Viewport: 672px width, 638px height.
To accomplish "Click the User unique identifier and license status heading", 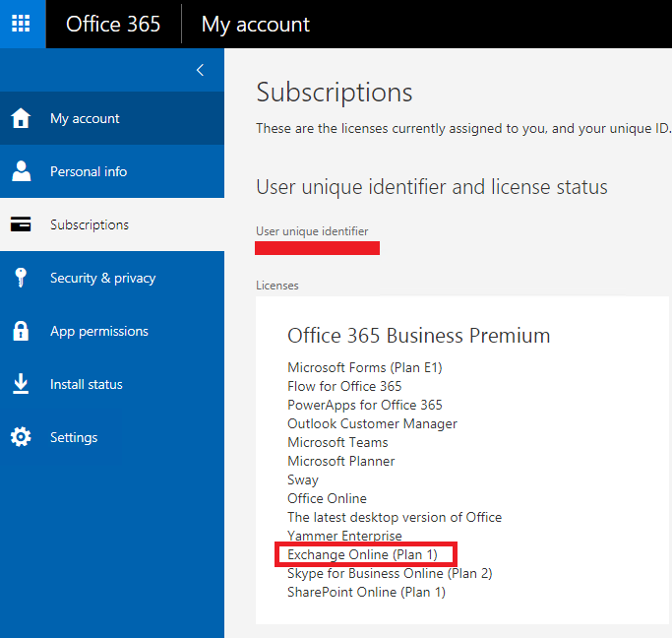I will click(x=432, y=187).
